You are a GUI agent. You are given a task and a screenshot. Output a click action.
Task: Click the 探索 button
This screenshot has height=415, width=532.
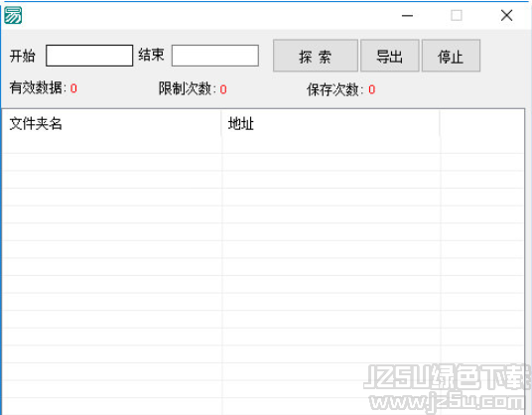click(316, 56)
